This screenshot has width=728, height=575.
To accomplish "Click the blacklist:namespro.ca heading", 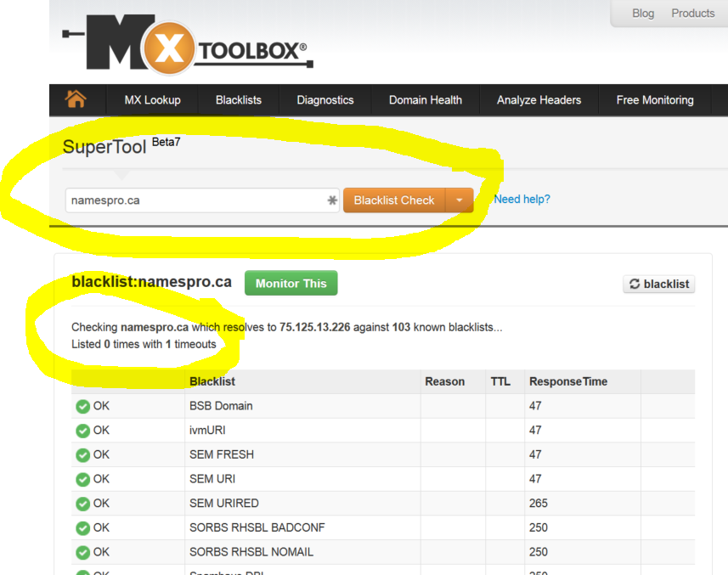I will [151, 282].
